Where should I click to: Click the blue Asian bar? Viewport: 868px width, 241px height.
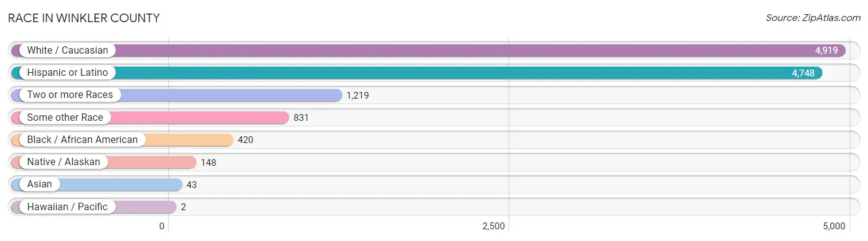[97, 184]
